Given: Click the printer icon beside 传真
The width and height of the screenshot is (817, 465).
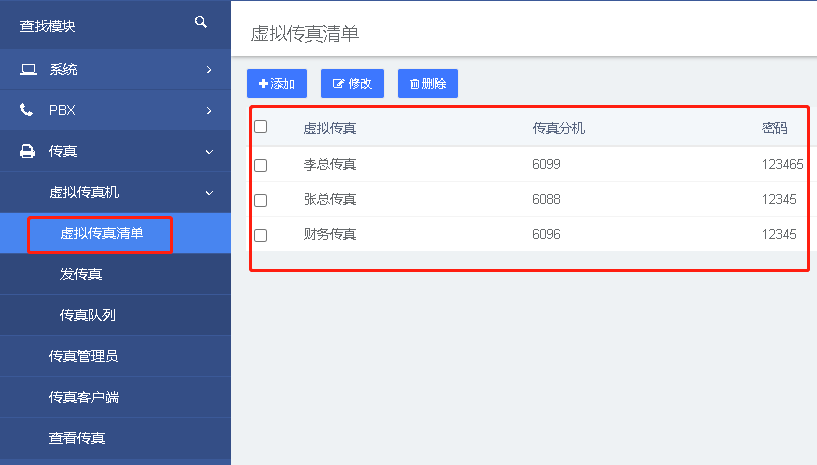Looking at the screenshot, I should click(x=27, y=151).
